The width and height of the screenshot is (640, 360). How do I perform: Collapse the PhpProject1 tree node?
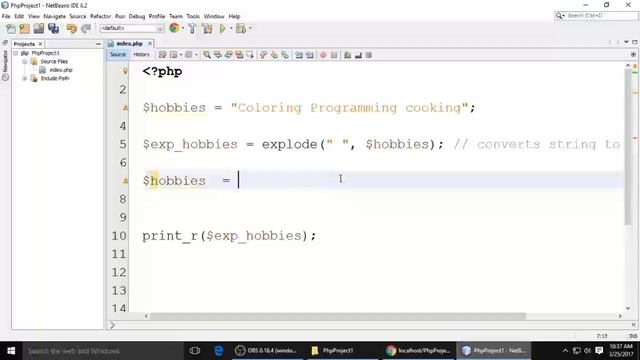click(x=16, y=53)
